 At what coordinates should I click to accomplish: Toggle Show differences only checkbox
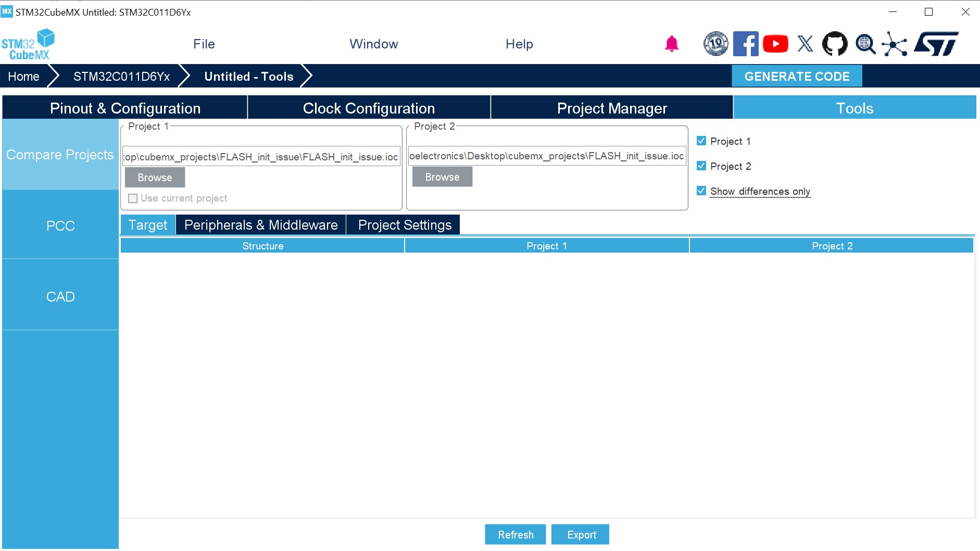701,191
